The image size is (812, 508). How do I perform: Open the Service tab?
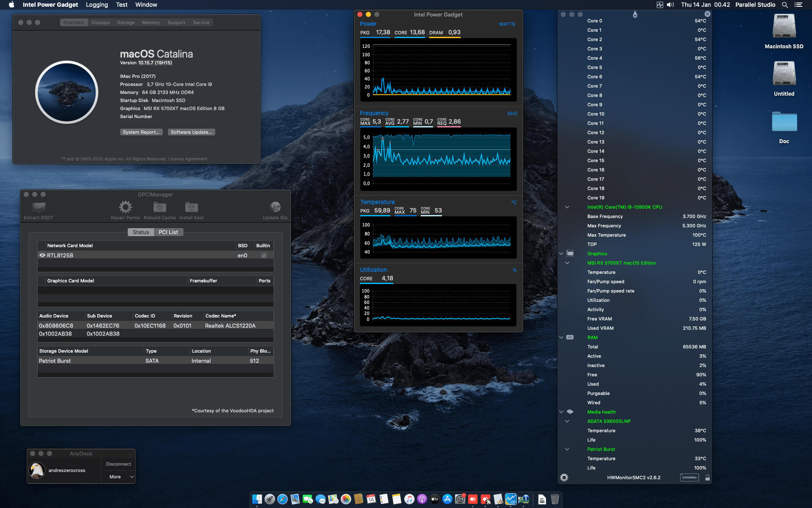click(201, 22)
